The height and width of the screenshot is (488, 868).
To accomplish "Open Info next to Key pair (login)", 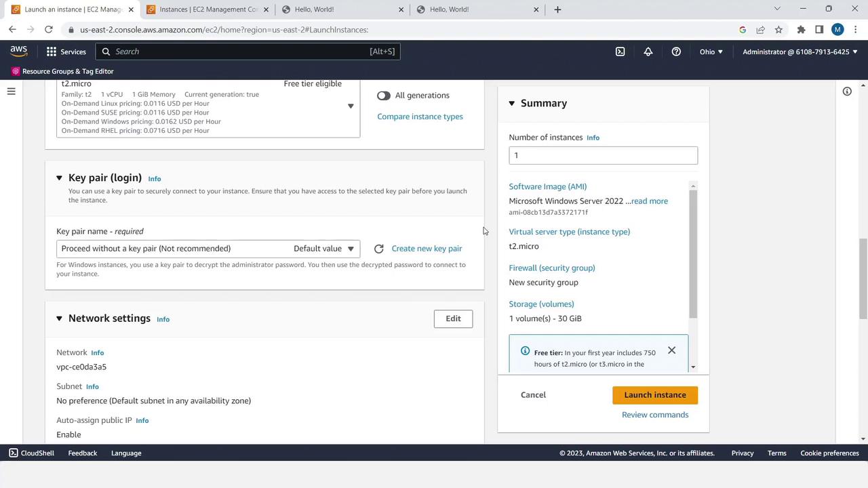I will coord(155,179).
